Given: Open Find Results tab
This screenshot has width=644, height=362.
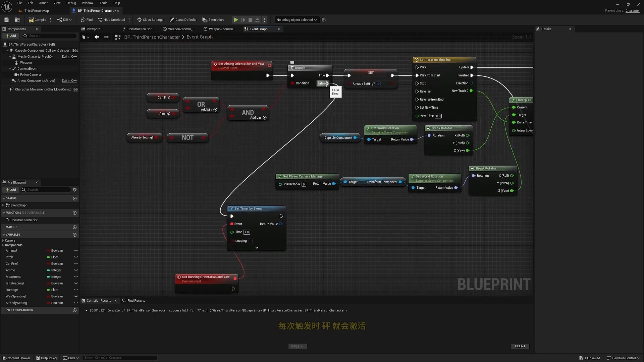Looking at the screenshot, I should pyautogui.click(x=133, y=301).
